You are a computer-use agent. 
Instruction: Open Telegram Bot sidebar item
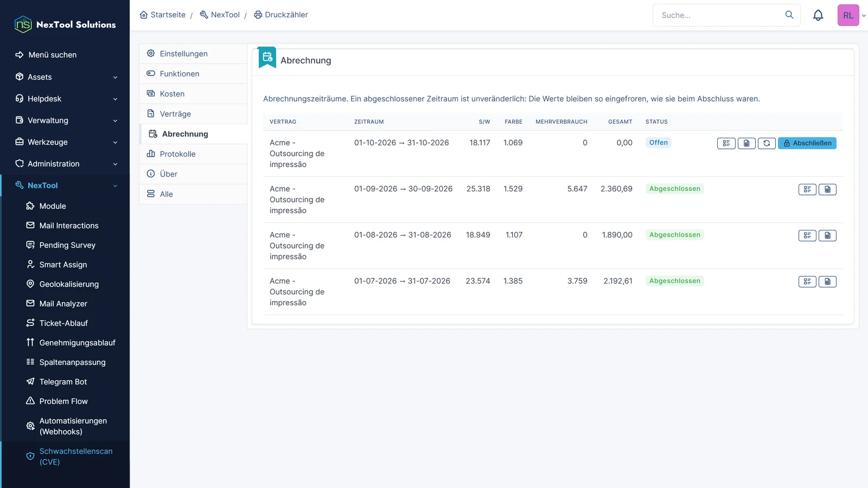pyautogui.click(x=66, y=382)
